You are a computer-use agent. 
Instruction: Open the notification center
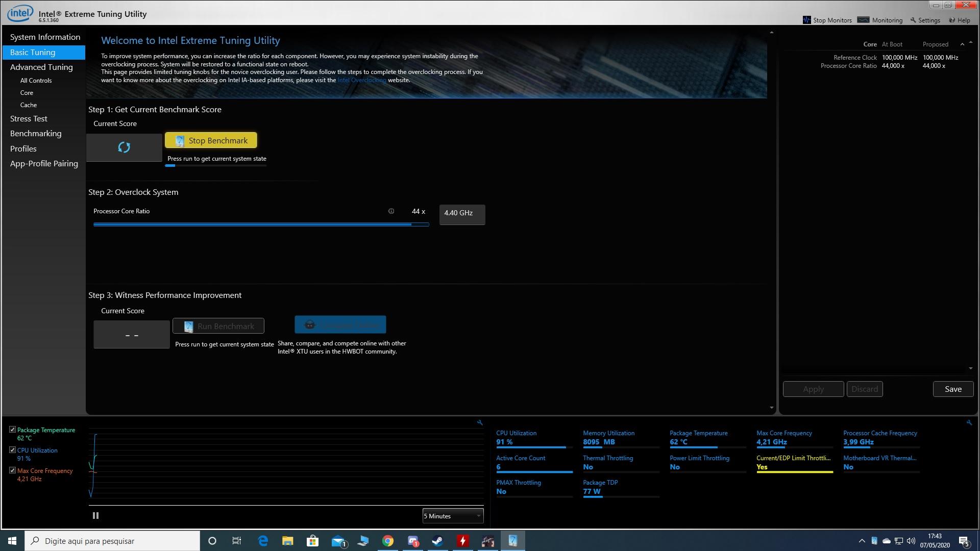(x=964, y=541)
